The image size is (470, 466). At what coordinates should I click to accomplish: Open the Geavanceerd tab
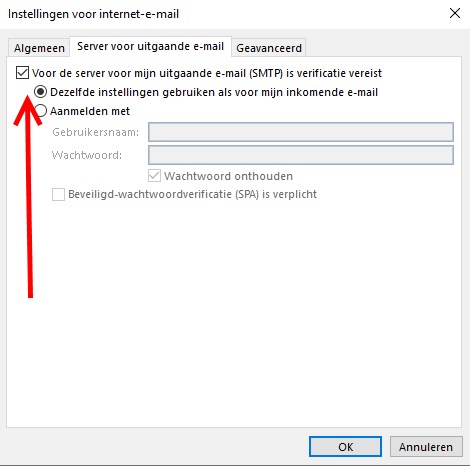269,48
